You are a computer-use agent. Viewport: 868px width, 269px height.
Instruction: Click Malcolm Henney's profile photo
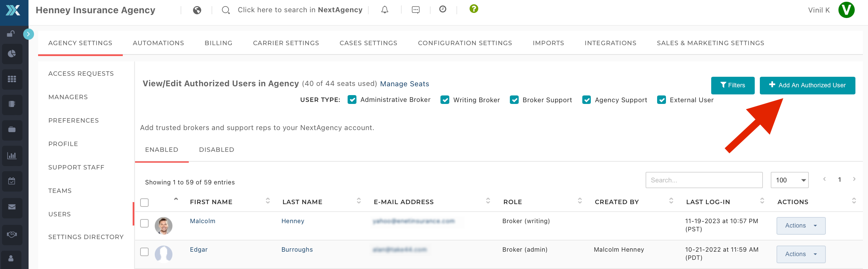click(x=164, y=226)
